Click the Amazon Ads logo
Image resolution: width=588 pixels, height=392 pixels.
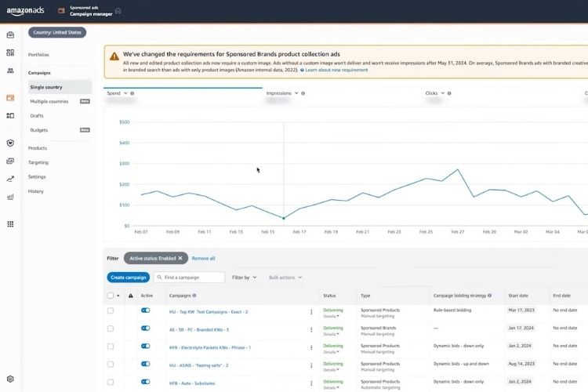(26, 11)
